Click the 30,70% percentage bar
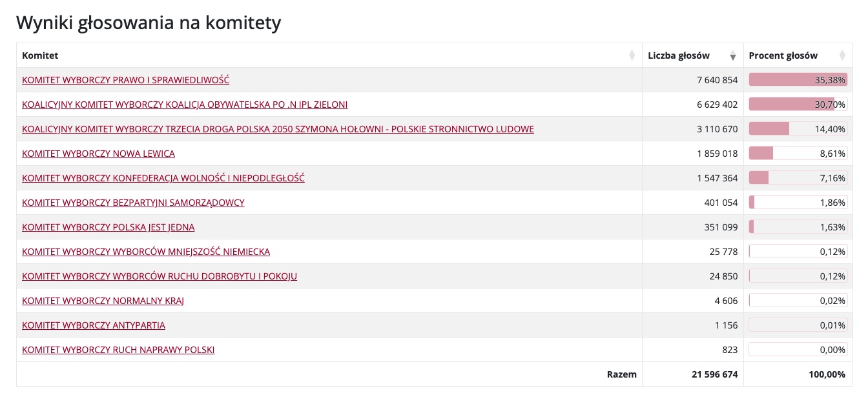Screen dimensions: 868x395 pos(798,105)
